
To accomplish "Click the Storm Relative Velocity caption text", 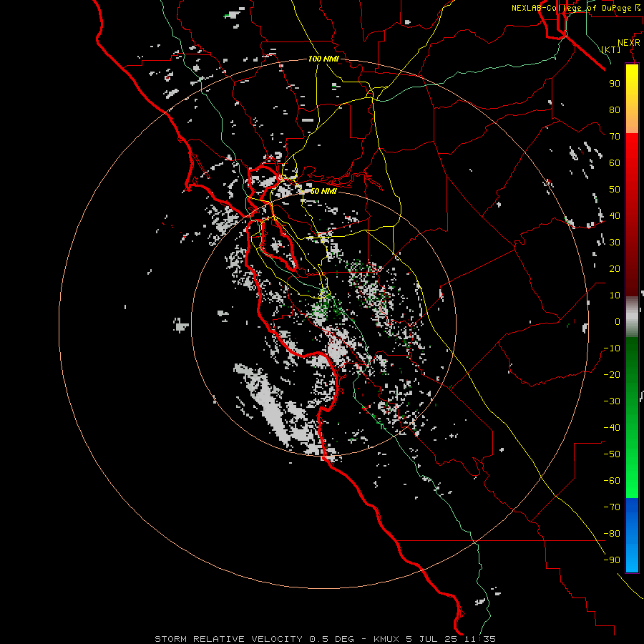I will pos(326,639).
